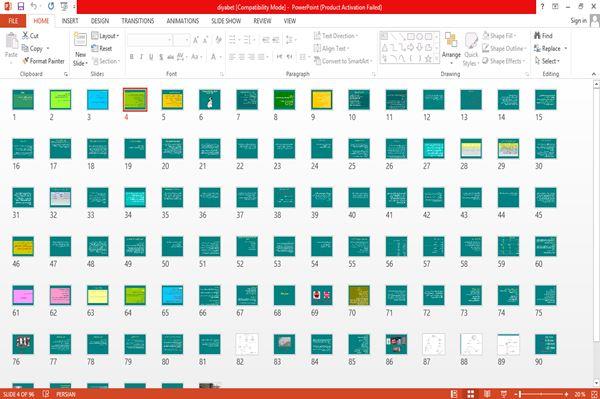Switch to the DESIGN tab

point(100,21)
